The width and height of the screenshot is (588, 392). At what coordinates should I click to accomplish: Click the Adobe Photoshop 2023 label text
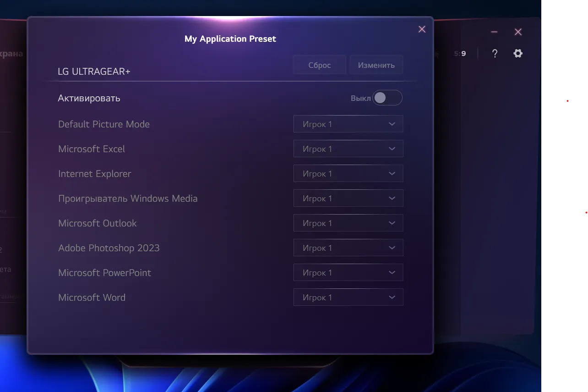pos(109,248)
